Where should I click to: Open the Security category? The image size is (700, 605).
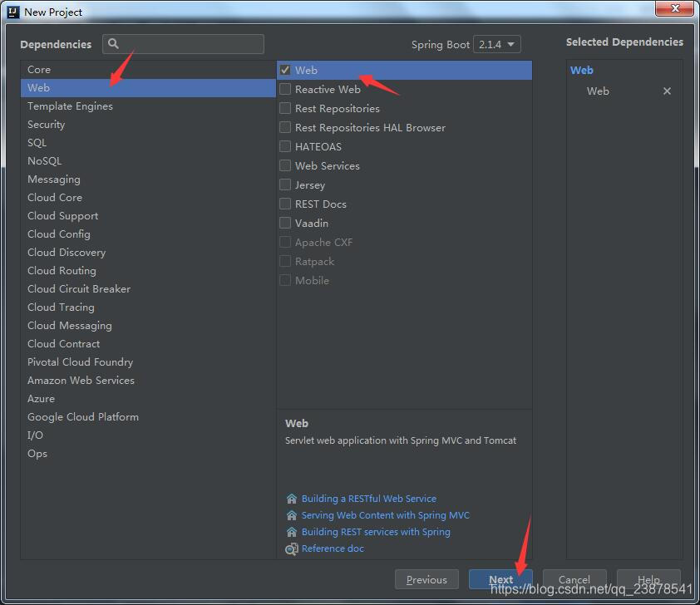(x=148, y=125)
